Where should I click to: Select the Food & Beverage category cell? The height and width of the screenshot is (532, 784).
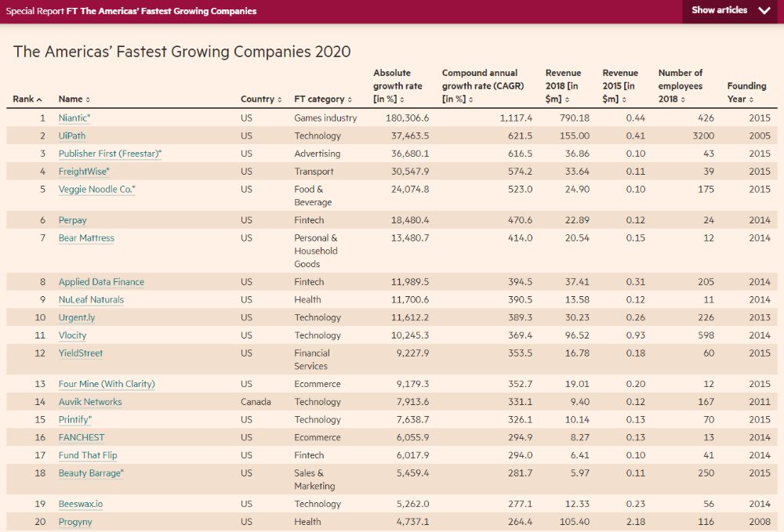tap(313, 196)
